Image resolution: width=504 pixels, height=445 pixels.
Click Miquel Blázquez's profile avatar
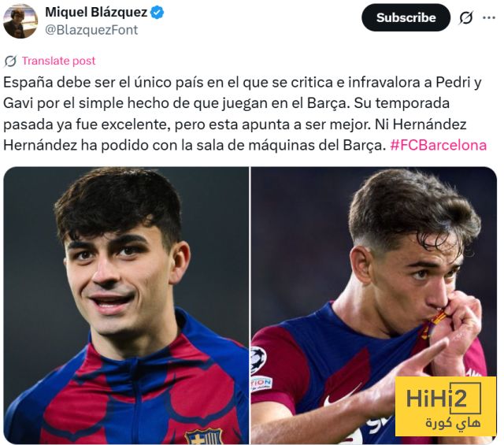(20, 21)
